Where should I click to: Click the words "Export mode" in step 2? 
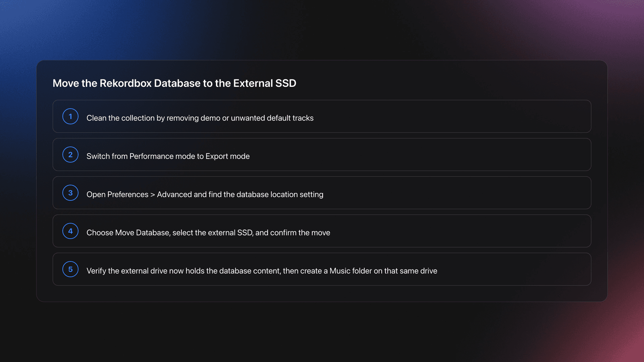coord(227,156)
